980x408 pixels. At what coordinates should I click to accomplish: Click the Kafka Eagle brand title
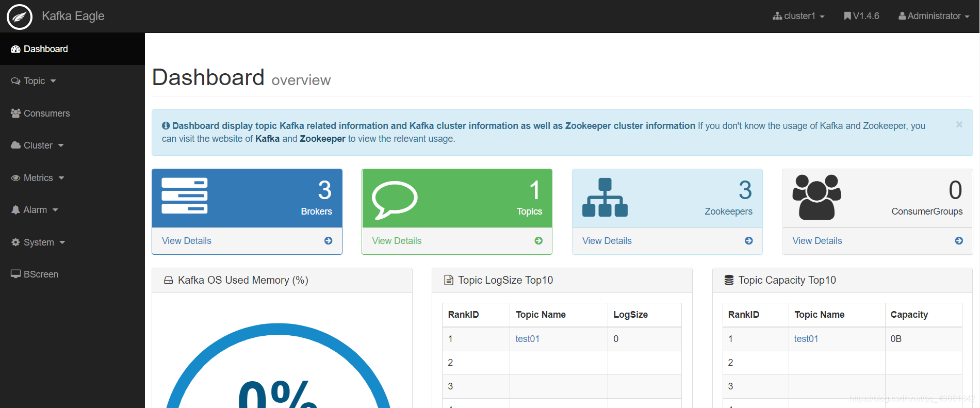click(73, 16)
